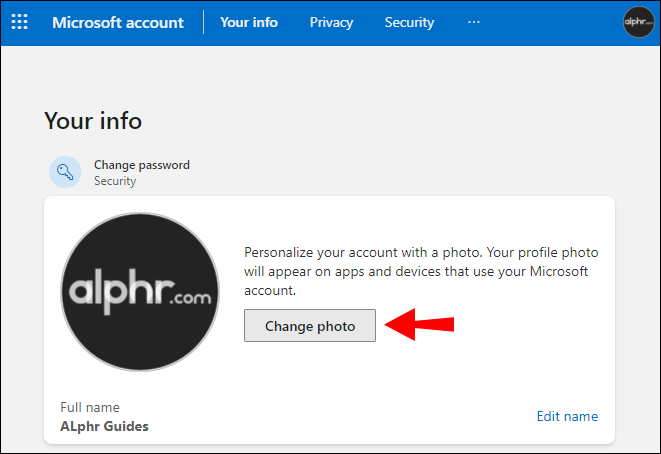Switch to the Your info tab
Image resolution: width=661 pixels, height=454 pixels.
pyautogui.click(x=249, y=22)
